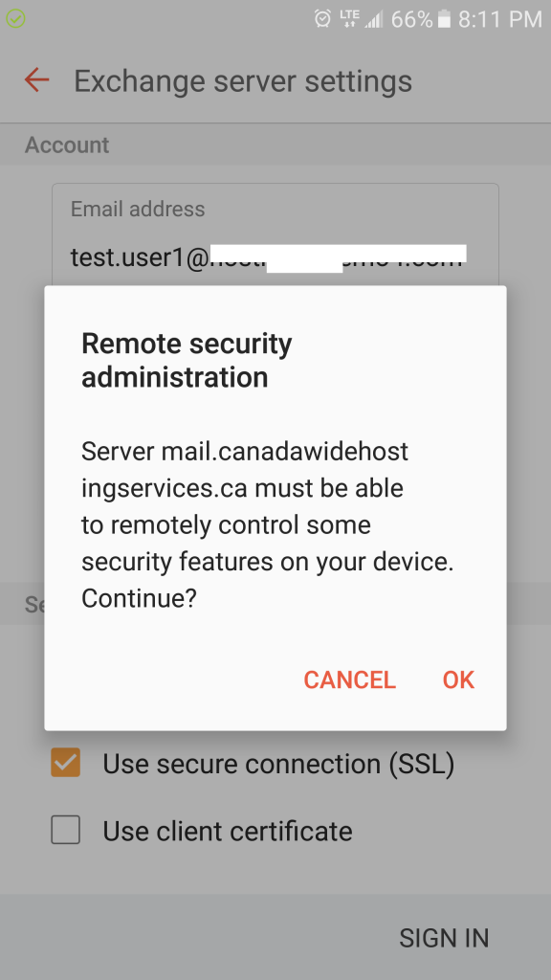Tap the 8:11 PM clock display
This screenshot has width=551, height=980.
[499, 19]
